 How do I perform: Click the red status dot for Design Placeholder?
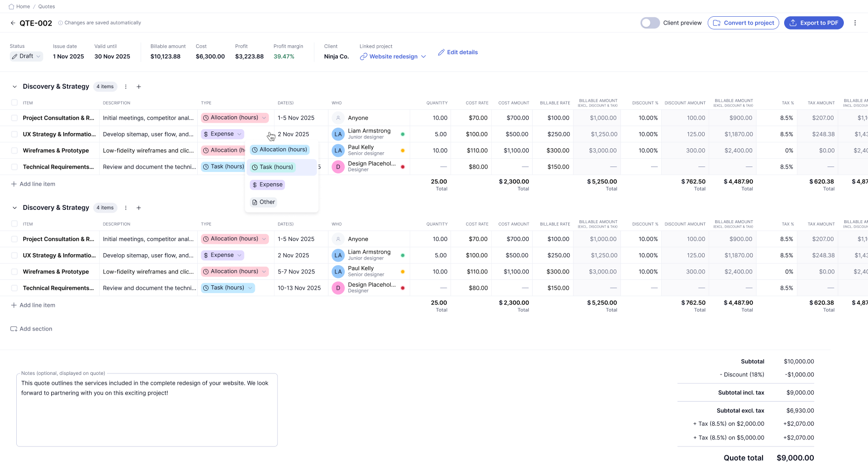tap(403, 167)
